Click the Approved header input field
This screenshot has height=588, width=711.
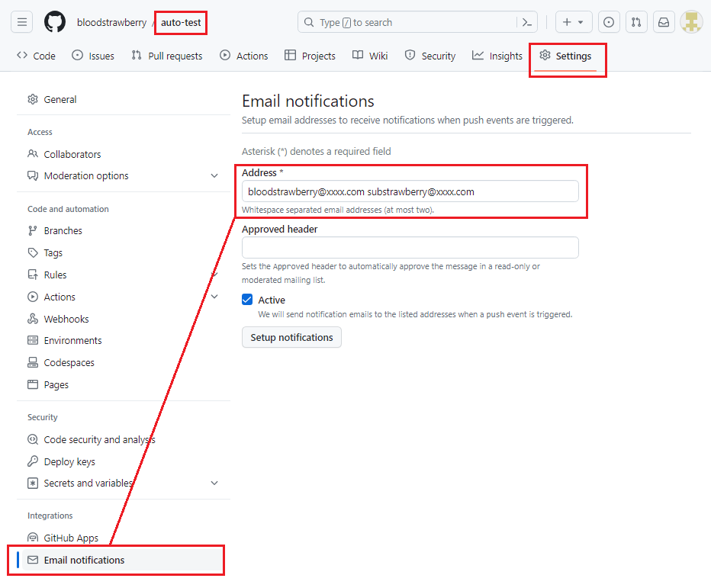pyautogui.click(x=410, y=248)
